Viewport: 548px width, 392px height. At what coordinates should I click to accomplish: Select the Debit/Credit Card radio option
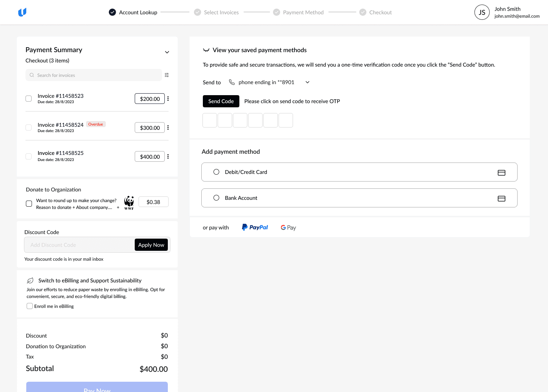pos(217,172)
